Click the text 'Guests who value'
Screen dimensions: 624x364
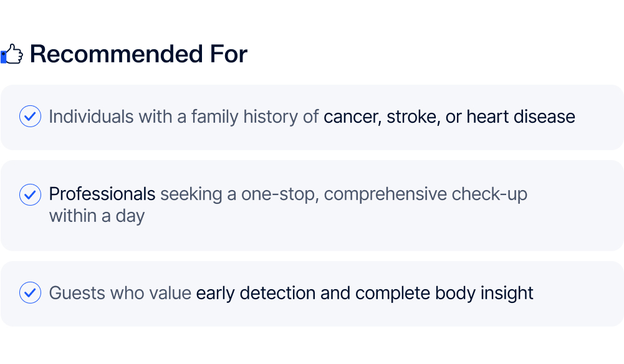[x=120, y=293]
